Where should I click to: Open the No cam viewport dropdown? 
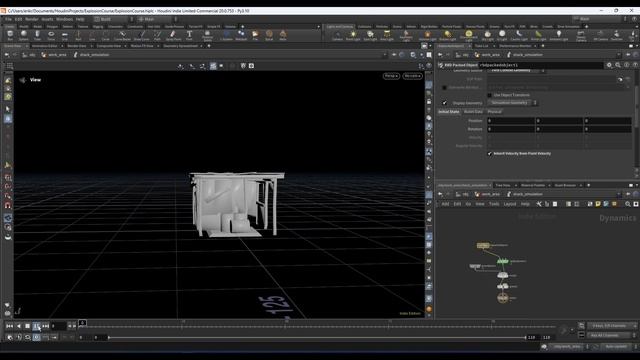point(412,76)
